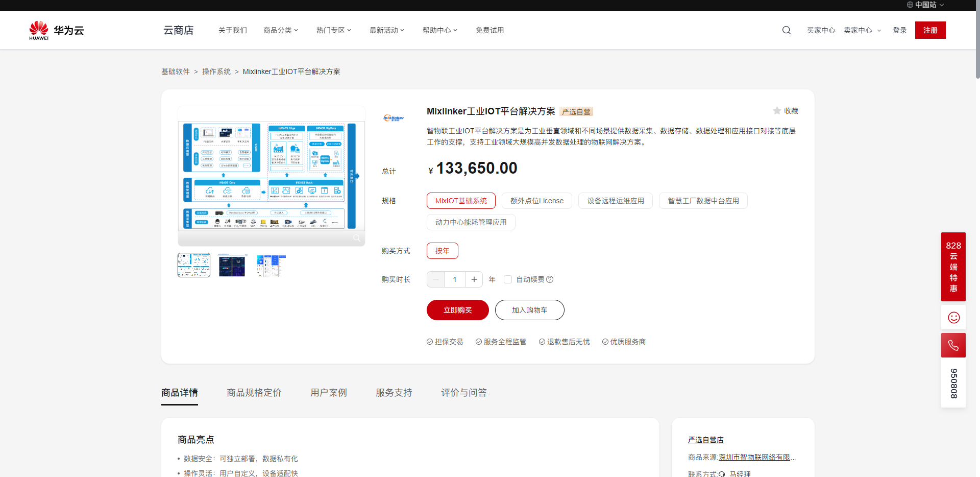
Task: Click the 立即购买 button
Action: pos(458,310)
